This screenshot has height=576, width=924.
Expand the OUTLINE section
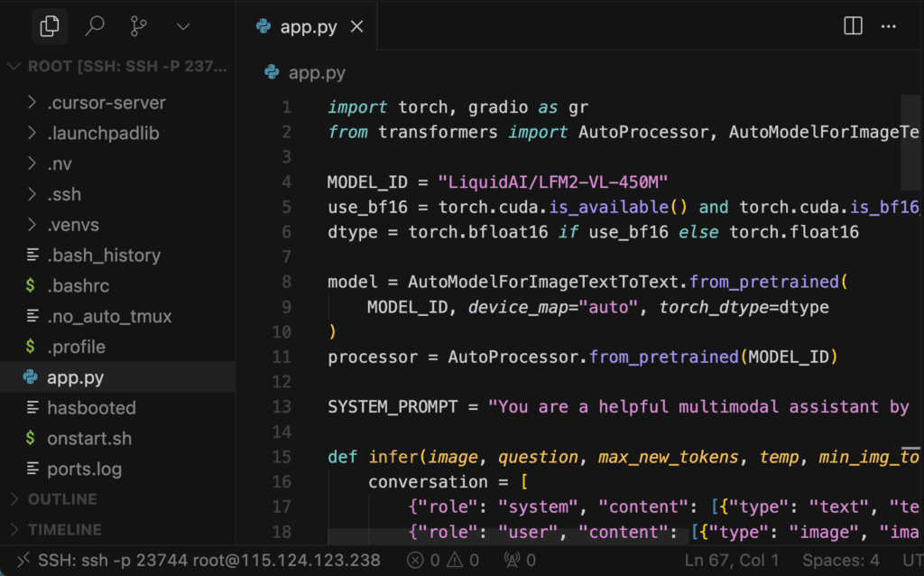click(x=64, y=499)
